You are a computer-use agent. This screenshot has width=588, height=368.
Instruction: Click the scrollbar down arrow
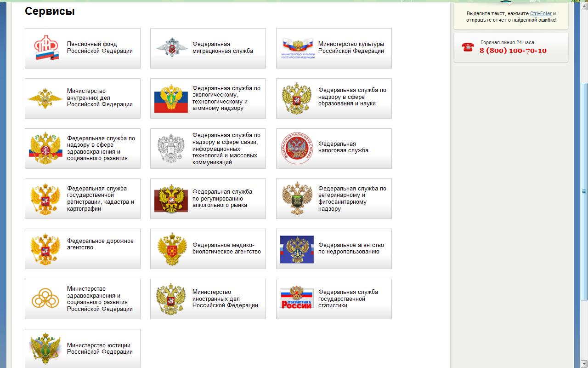click(x=584, y=364)
